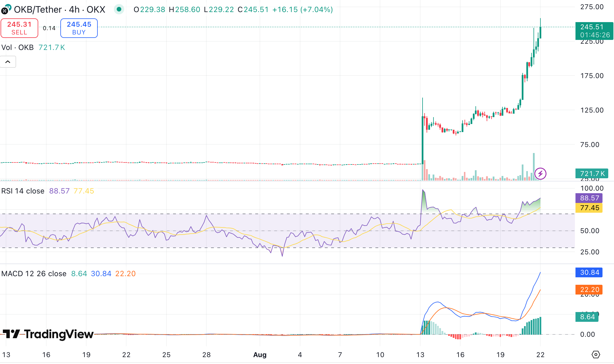Click the 22 date label at chart end
This screenshot has height=364, width=614.
[x=540, y=355]
